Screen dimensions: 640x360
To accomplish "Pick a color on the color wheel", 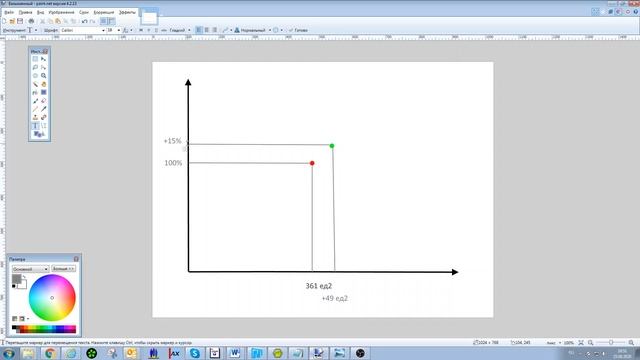I will [x=52, y=298].
